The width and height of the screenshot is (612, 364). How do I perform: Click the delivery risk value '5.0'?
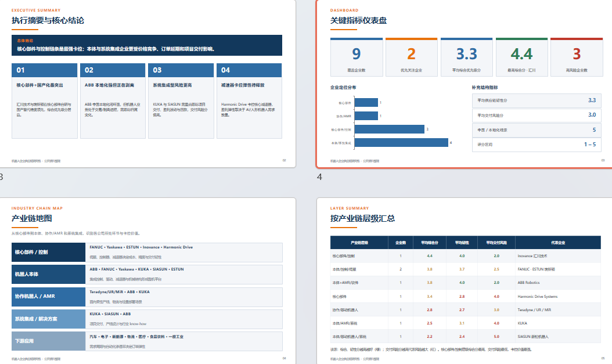(x=496, y=336)
